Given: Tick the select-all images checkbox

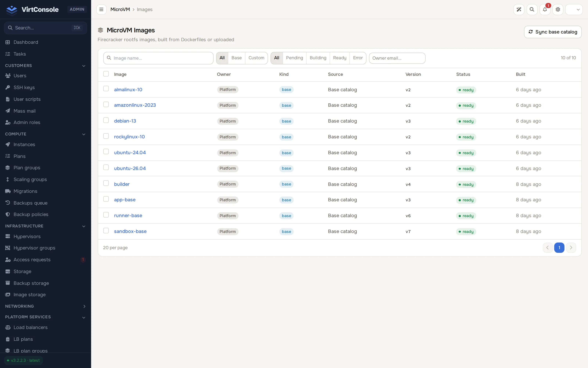Looking at the screenshot, I should [106, 74].
